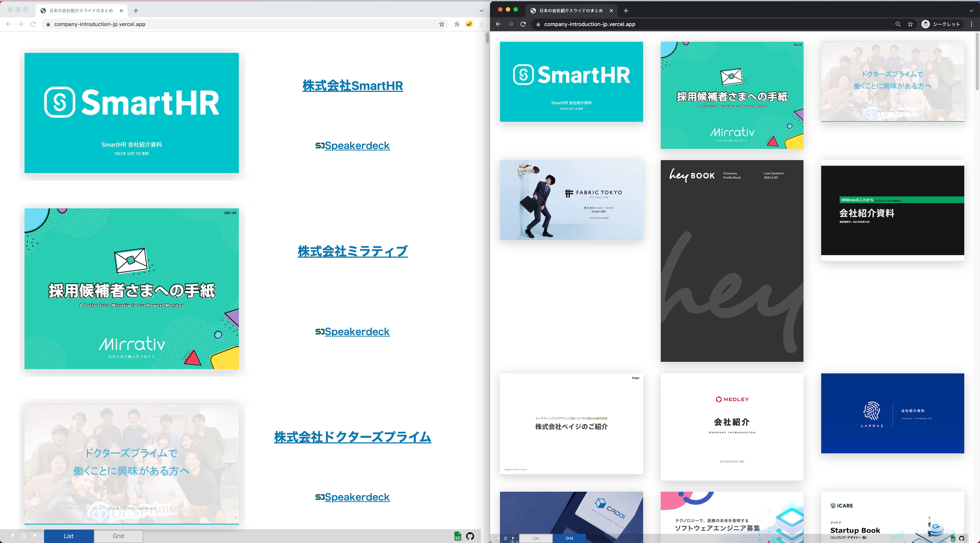Open the extensions puzzle icon
980x543 pixels.
click(457, 24)
